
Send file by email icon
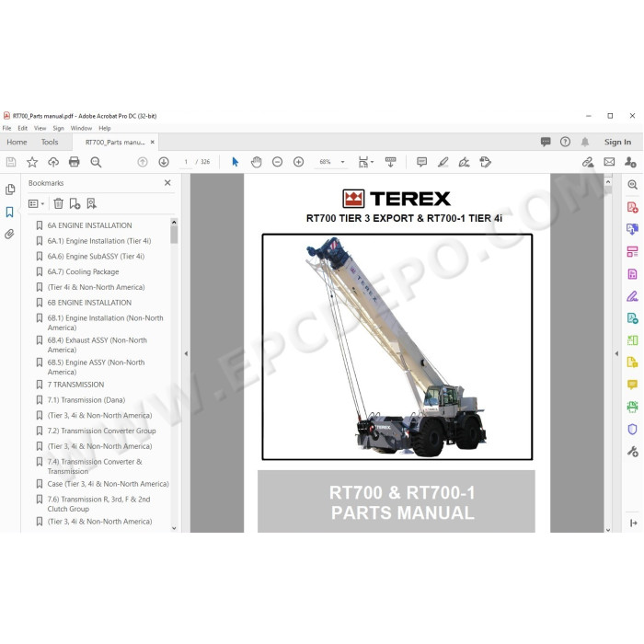(609, 162)
